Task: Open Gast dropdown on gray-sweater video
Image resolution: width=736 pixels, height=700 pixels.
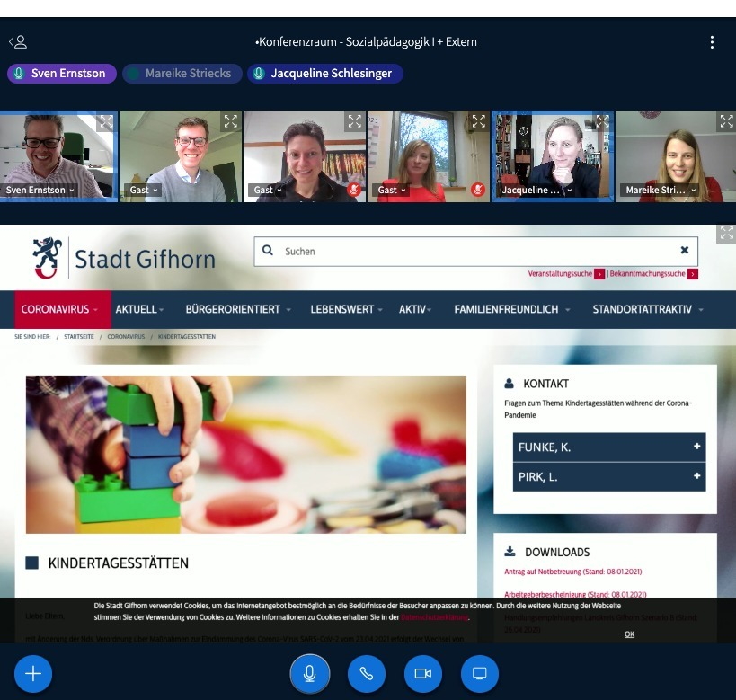Action: [143, 191]
